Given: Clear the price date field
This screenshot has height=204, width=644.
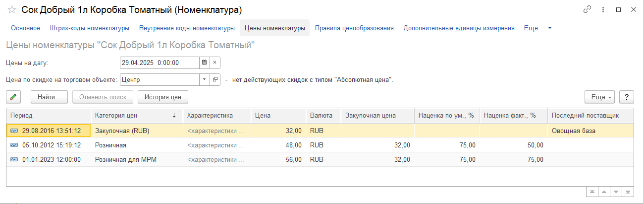Looking at the screenshot, I should [215, 63].
